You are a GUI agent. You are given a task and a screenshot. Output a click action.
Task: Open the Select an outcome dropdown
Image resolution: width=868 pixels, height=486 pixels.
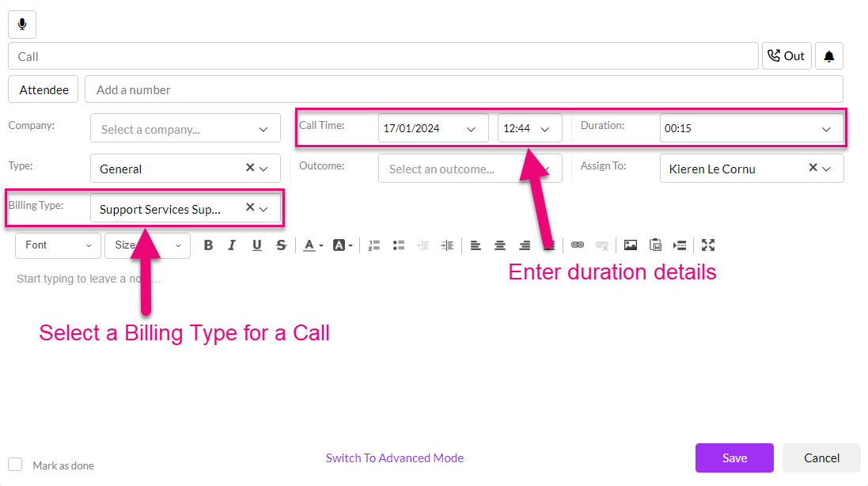coord(468,169)
